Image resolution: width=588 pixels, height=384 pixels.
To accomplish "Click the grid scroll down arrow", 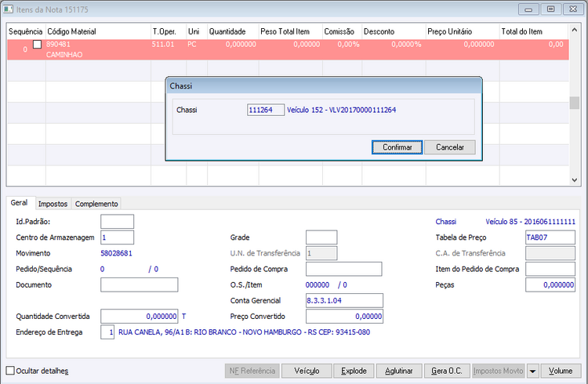I will pyautogui.click(x=574, y=180).
